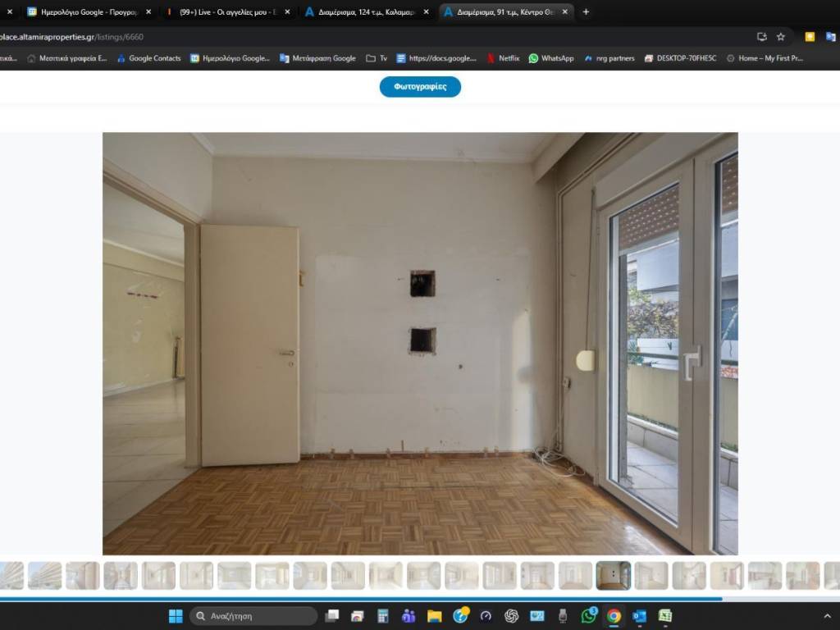Select the highlighted current photo thumbnail
840x630 pixels.
(613, 575)
